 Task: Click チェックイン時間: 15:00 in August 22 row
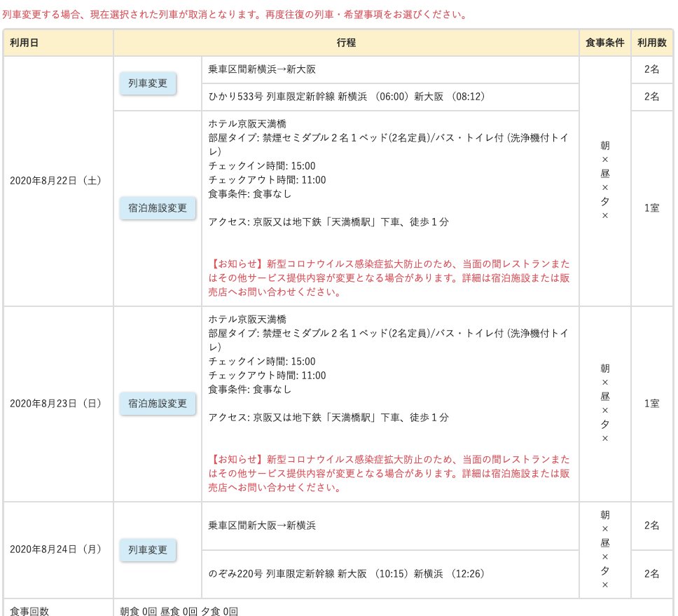click(x=262, y=166)
